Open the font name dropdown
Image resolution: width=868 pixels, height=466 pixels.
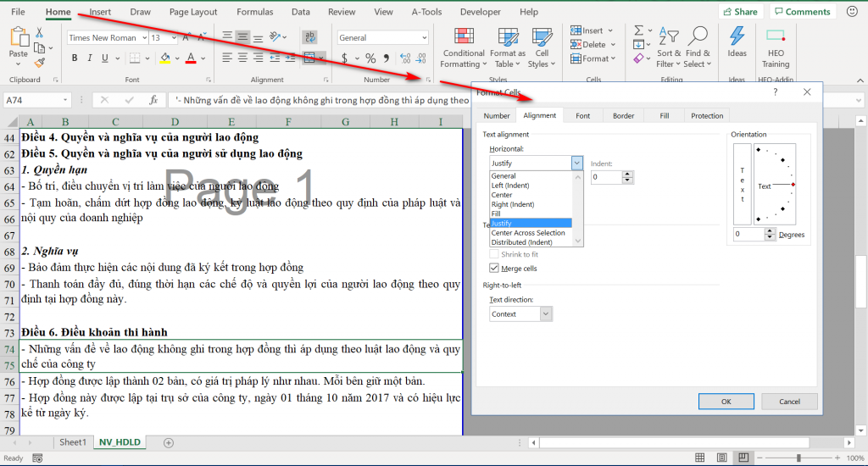[x=144, y=37]
